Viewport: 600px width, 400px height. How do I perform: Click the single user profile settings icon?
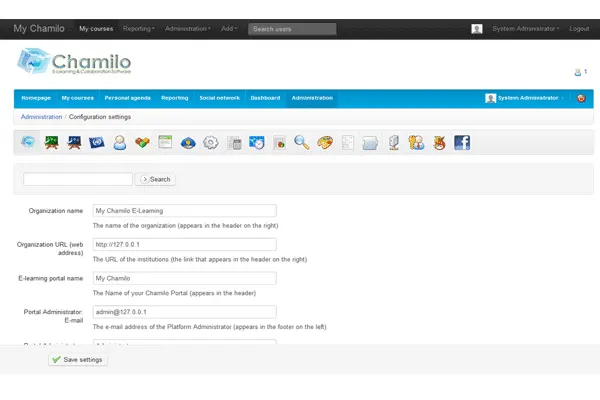coord(120,143)
